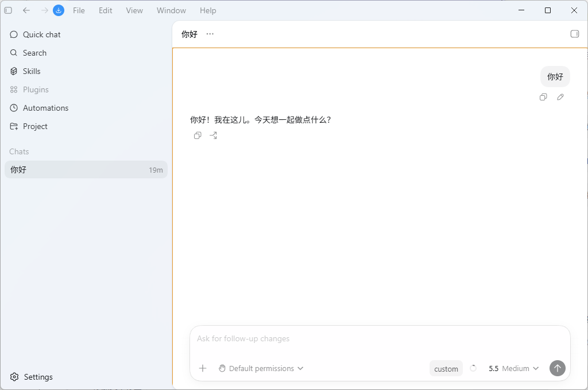Viewport: 588px width, 390px height.
Task: Open Search in the sidebar
Action: click(28, 53)
